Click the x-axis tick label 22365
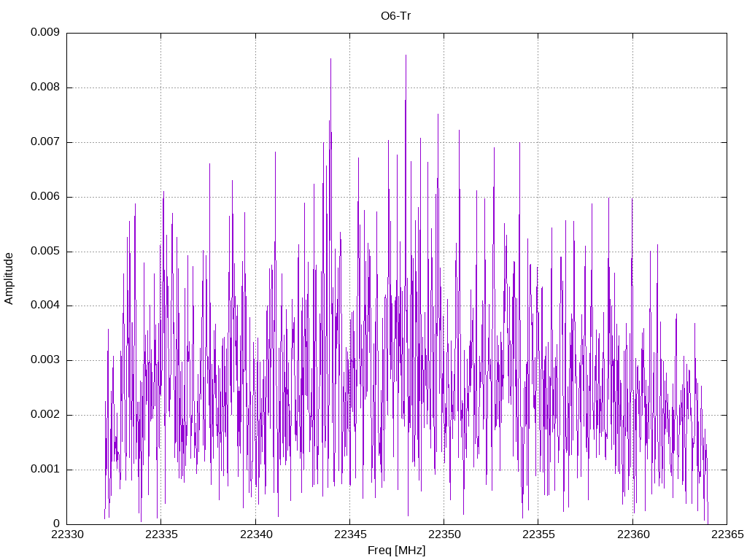The height and width of the screenshot is (560, 747). pos(727,534)
